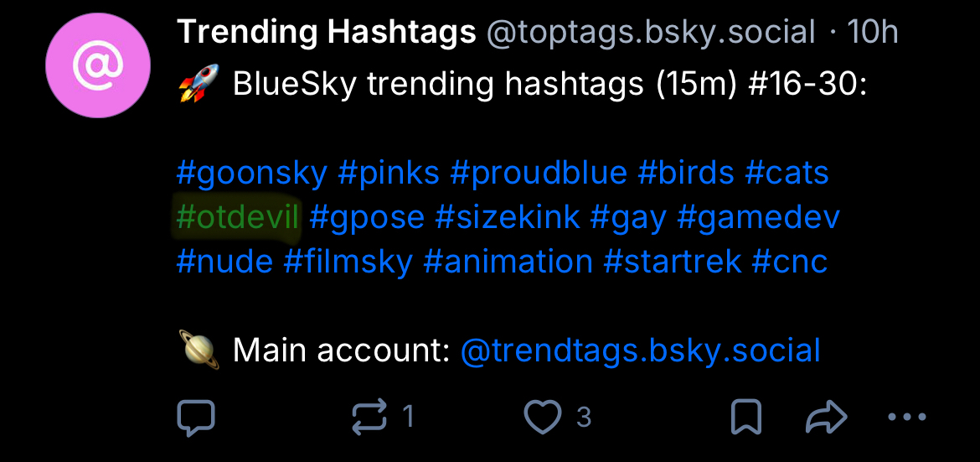Image resolution: width=980 pixels, height=462 pixels.
Task: Bookmark this post
Action: (x=745, y=418)
